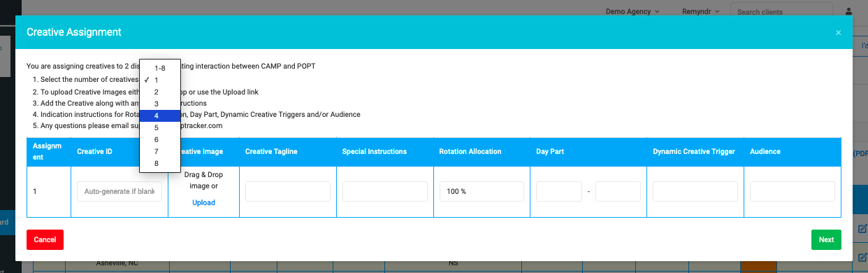The width and height of the screenshot is (868, 273).
Task: Focus the Dynamic Creative Trigger input
Action: (695, 191)
